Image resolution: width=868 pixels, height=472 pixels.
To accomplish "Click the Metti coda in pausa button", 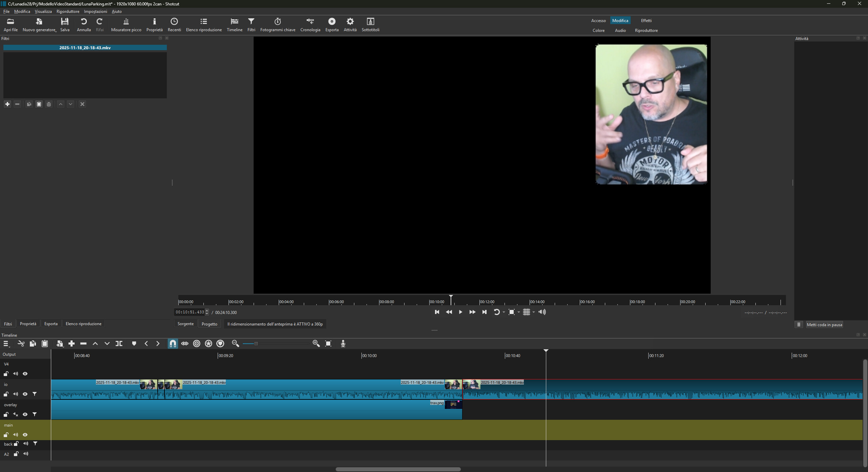I will coord(824,324).
